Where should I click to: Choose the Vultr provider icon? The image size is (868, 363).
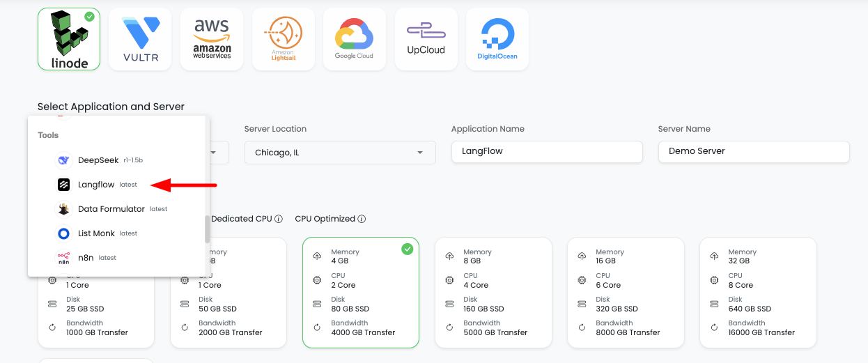click(x=140, y=40)
